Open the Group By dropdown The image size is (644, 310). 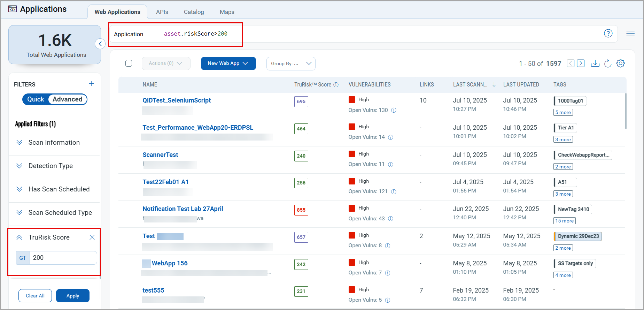(x=291, y=63)
